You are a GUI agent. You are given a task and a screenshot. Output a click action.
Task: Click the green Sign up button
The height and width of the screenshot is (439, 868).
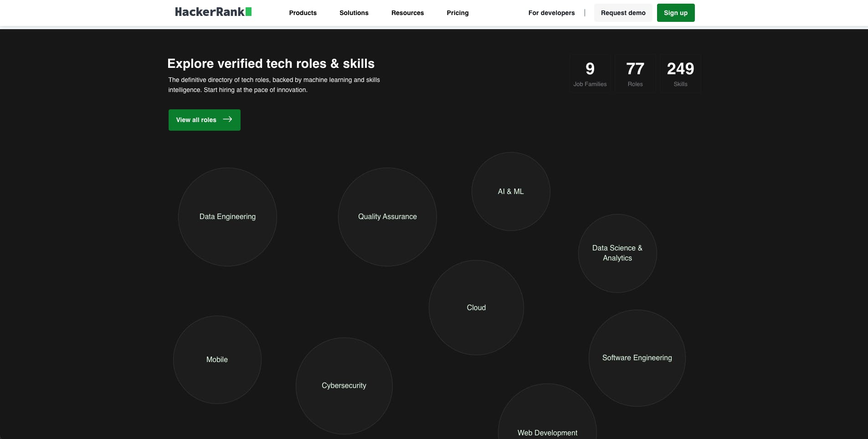point(675,13)
